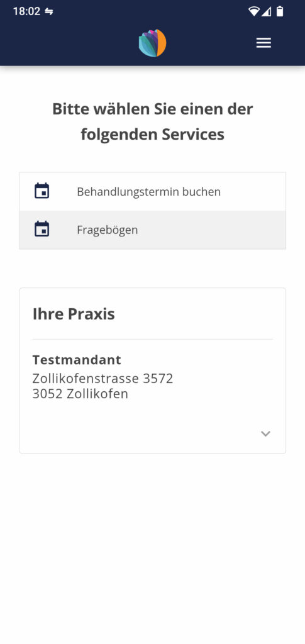Tap the Wi-Fi status icon

[x=254, y=11]
